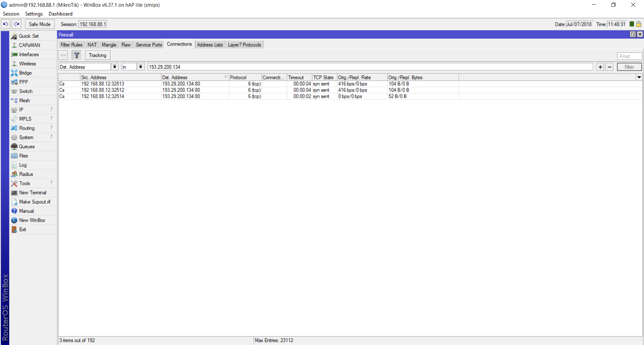Viewport: 644px width, 345px height.
Task: Click the Redo arrow icon
Action: (x=16, y=24)
